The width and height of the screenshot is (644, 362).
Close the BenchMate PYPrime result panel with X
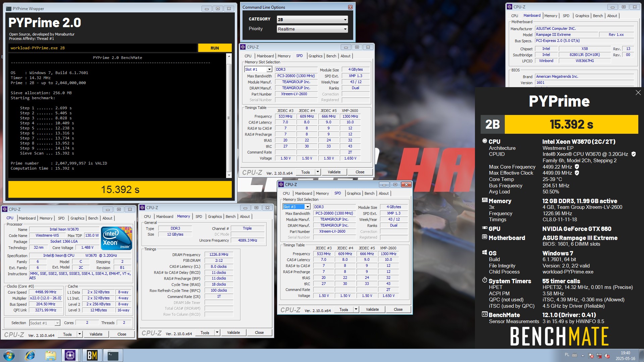[x=638, y=93]
